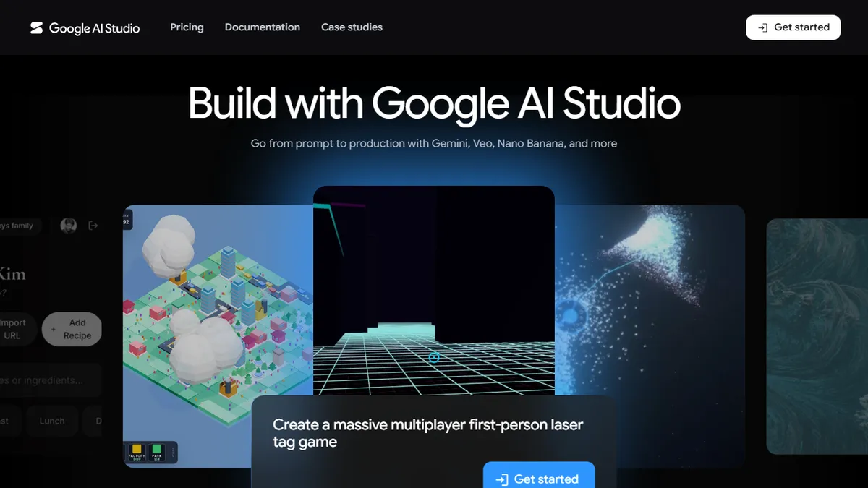
Task: Select the laser tag grid game preview
Action: [434, 290]
